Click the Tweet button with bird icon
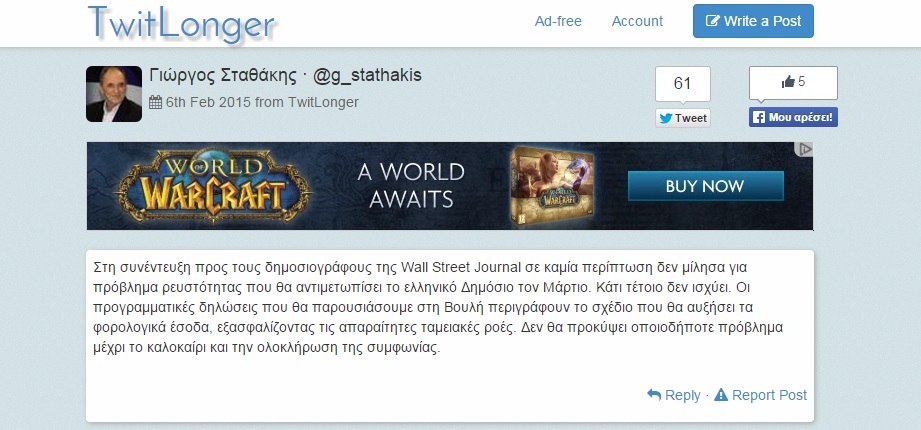The height and width of the screenshot is (430, 921). pyautogui.click(x=683, y=118)
